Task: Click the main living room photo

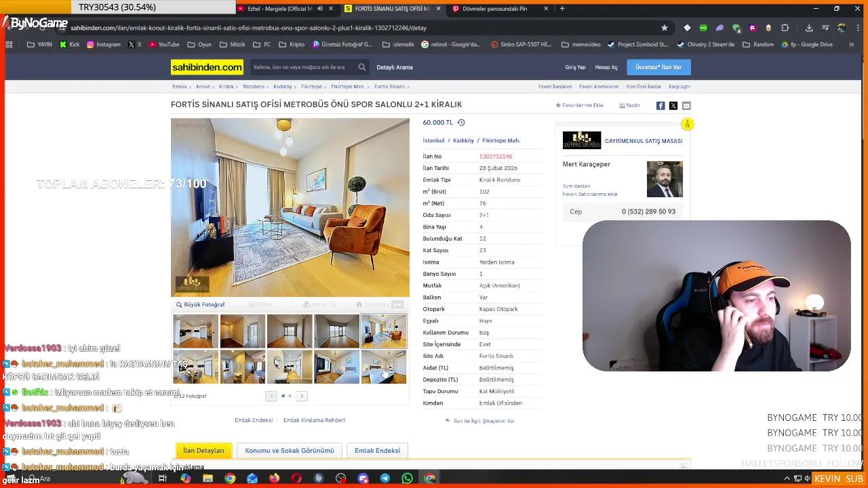Action: point(290,207)
